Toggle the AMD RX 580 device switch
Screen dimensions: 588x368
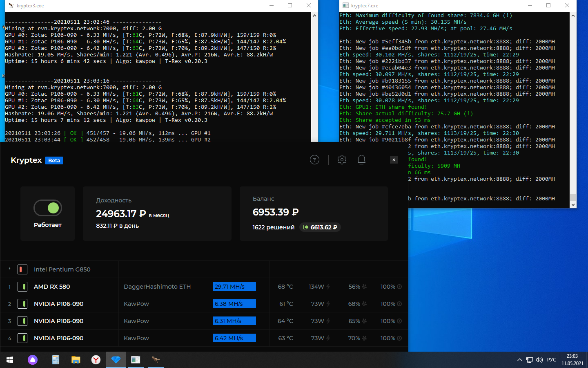pyautogui.click(x=22, y=287)
